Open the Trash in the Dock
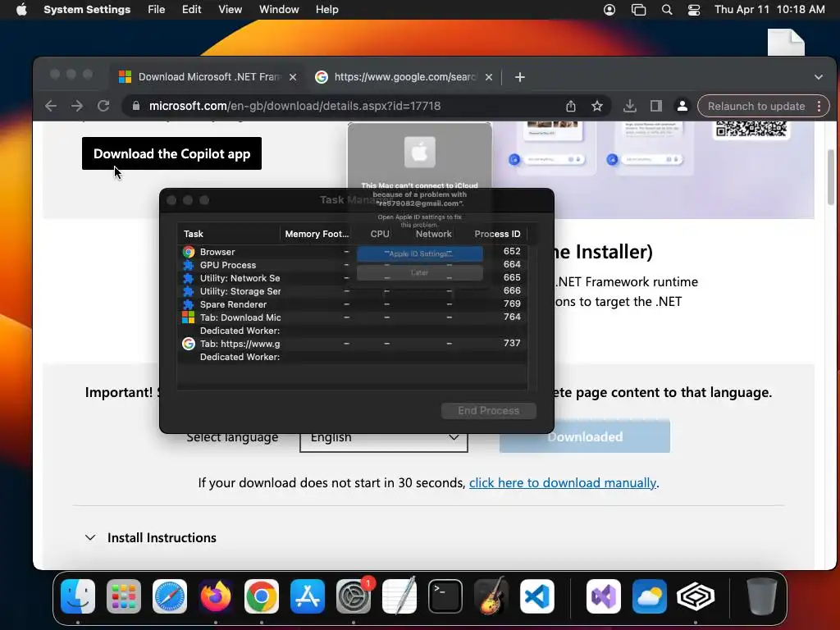 762,596
